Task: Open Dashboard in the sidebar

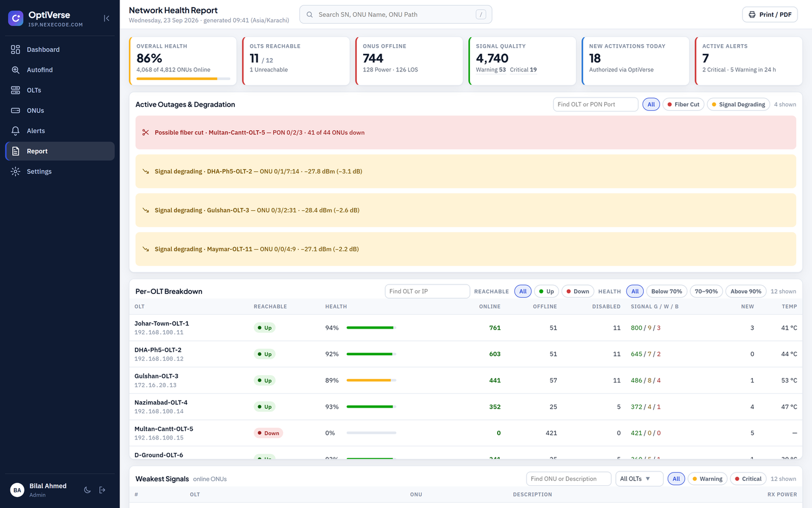Action: (x=60, y=50)
